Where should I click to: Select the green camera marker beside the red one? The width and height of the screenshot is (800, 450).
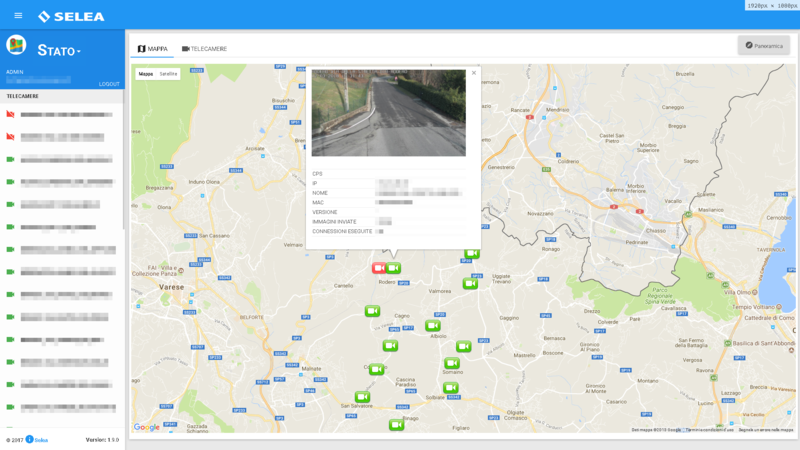click(393, 268)
